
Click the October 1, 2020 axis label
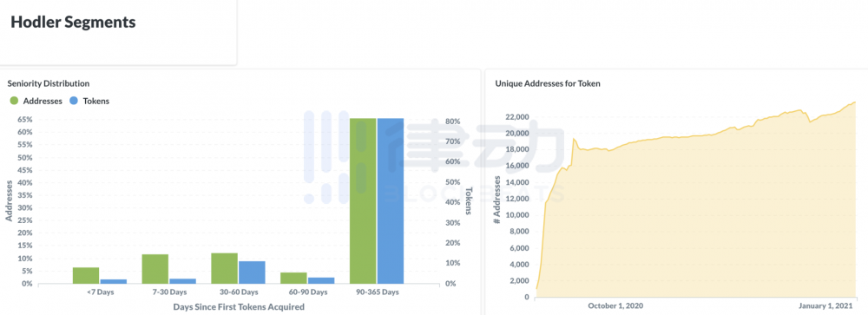[615, 305]
